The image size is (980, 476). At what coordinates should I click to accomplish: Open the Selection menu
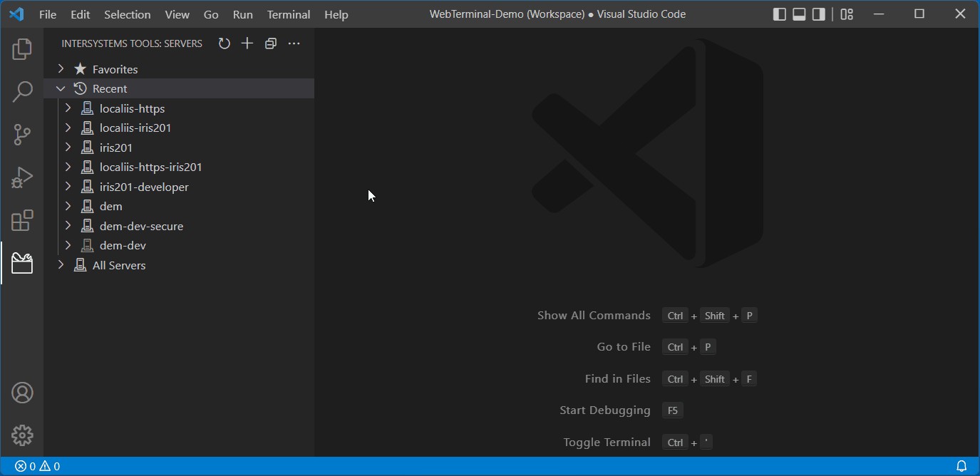127,14
